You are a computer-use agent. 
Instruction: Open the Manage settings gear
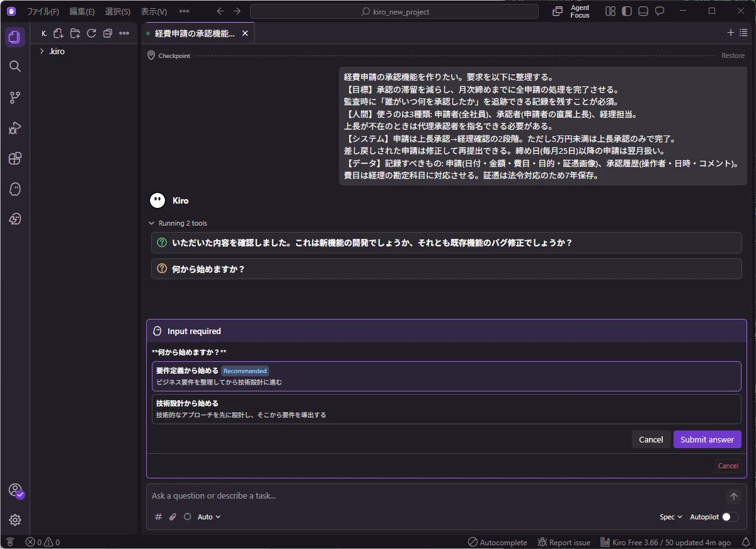pos(14,520)
